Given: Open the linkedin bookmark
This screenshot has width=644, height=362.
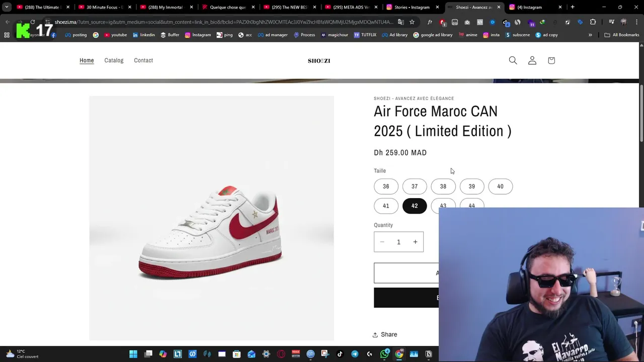Looking at the screenshot, I should [x=144, y=35].
